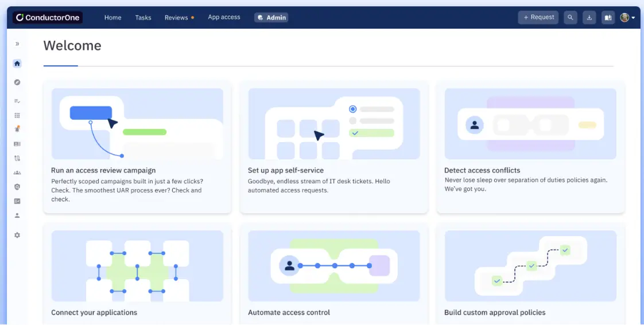644x325 pixels.
Task: Open the compass icon in the sidebar
Action: [x=17, y=83]
